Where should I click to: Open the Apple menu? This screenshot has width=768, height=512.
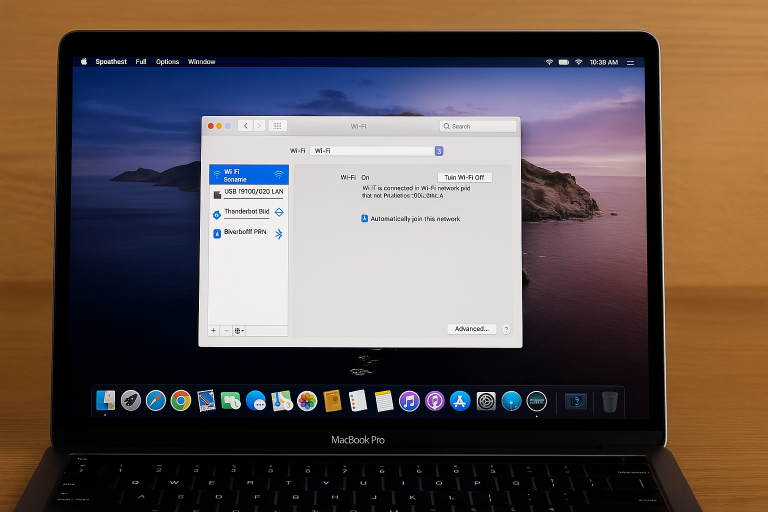click(x=84, y=62)
